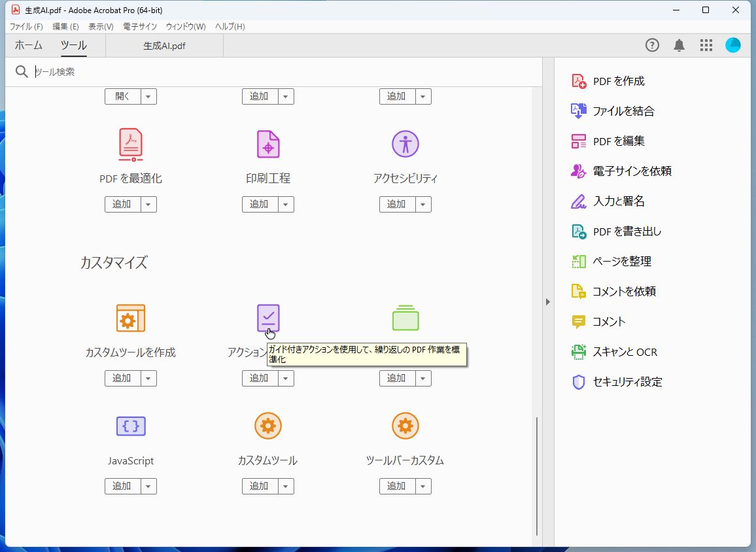
Task: Select the カスタムツール gear icon
Action: 267,427
